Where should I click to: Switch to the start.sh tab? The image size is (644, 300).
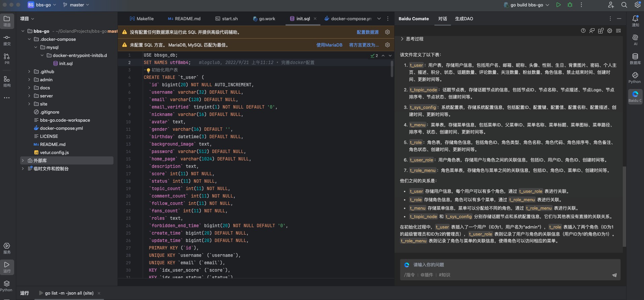pos(227,19)
